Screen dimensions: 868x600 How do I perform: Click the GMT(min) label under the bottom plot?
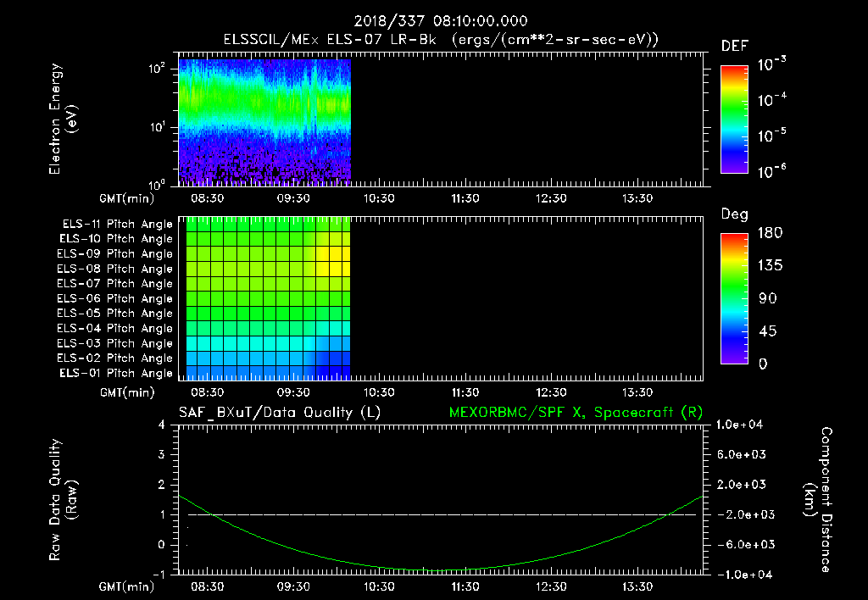click(127, 586)
